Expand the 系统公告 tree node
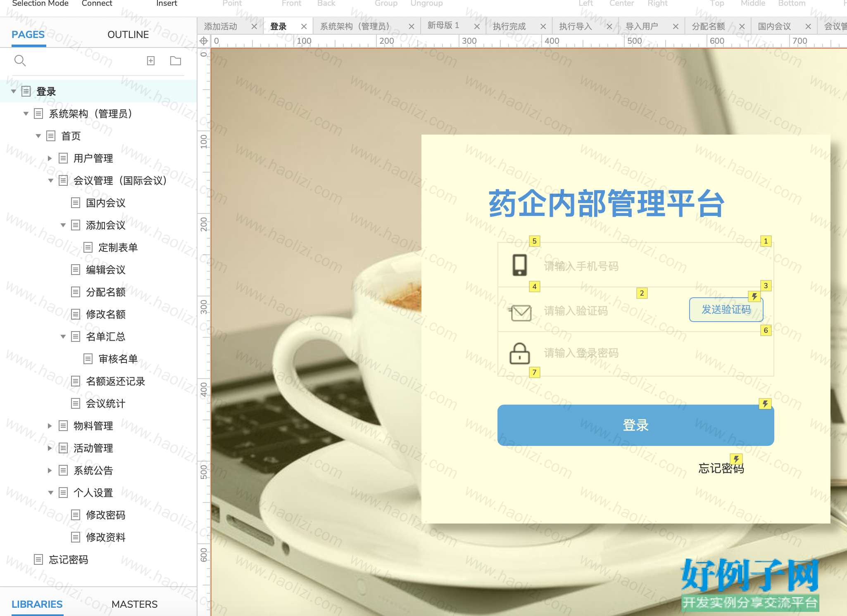This screenshot has height=616, width=847. click(50, 470)
